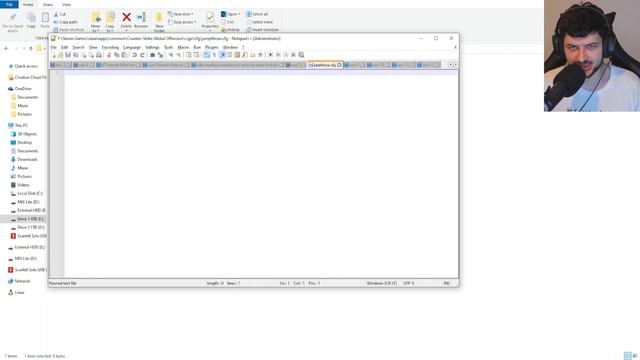The image size is (640, 360).
Task: Open the Notepad++ Encoding menu
Action: pos(110,47)
